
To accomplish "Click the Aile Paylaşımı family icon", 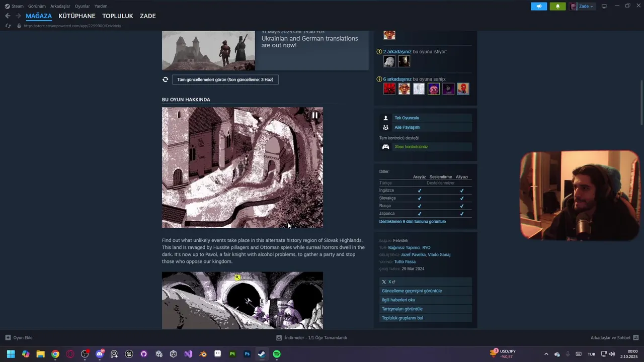I will point(386,127).
